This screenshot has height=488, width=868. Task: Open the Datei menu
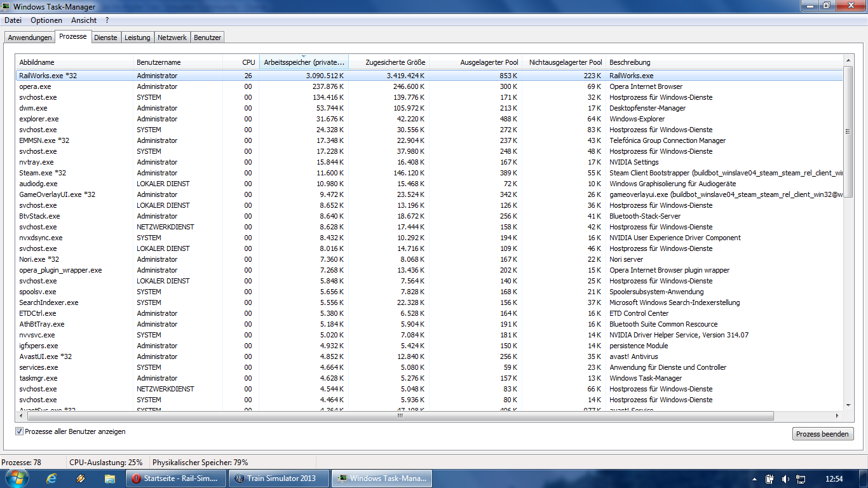(13, 20)
